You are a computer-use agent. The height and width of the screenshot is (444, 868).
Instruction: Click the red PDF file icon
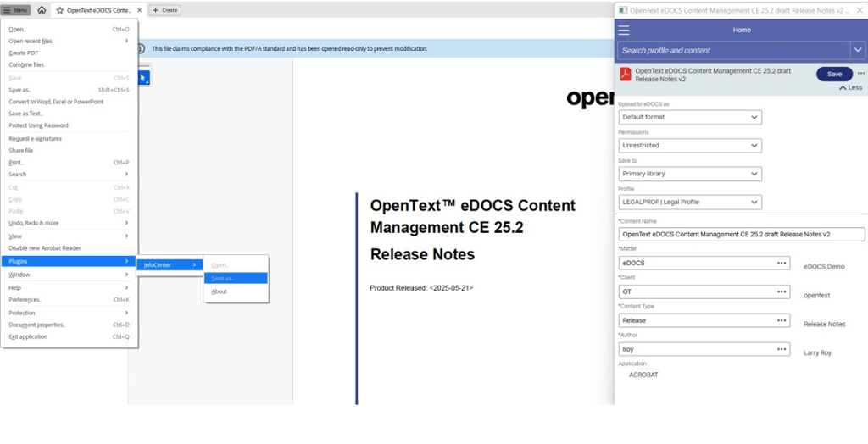pos(626,74)
